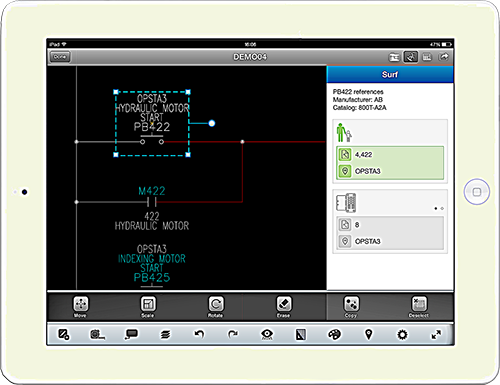This screenshot has height=385, width=500.
Task: Redo the last action
Action: (233, 334)
